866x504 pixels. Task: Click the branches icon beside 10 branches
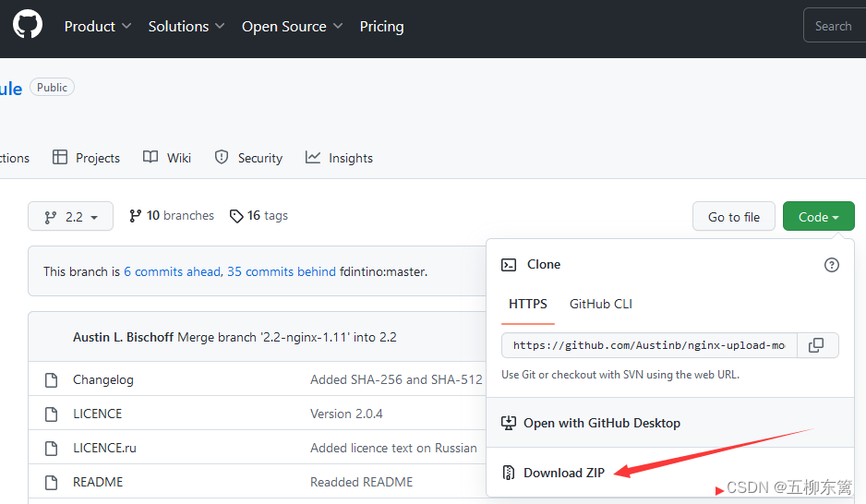point(135,216)
